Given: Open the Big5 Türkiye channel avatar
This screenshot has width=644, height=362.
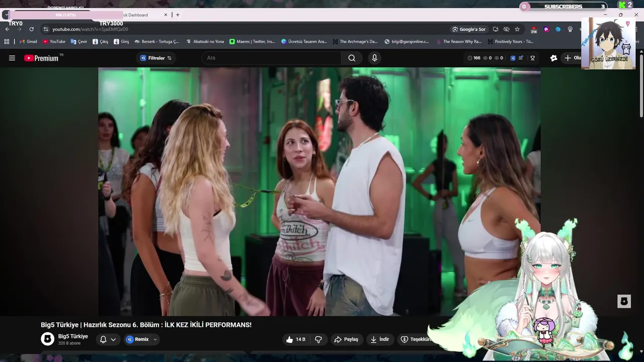Looking at the screenshot, I should click(47, 339).
